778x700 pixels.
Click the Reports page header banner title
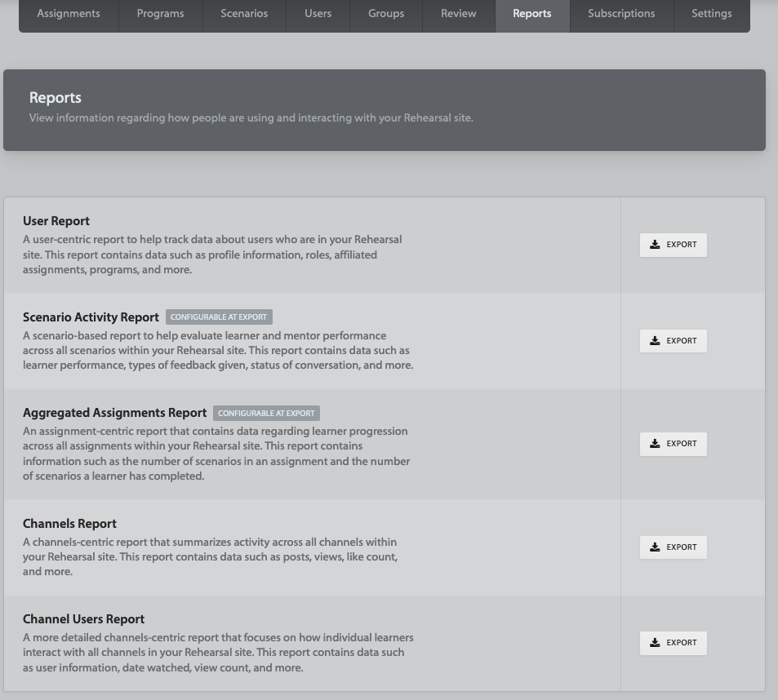pos(56,98)
